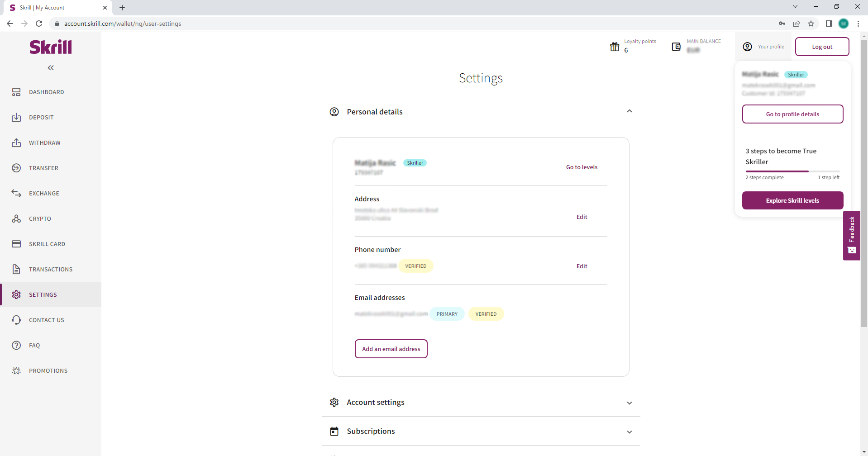Open the browser side panel
The height and width of the screenshot is (456, 868).
pos(829,24)
